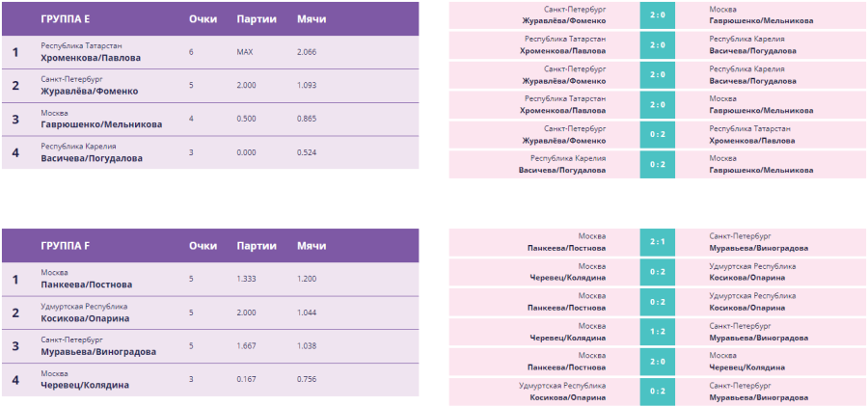The height and width of the screenshot is (407, 868).
Task: Click 0:2 score of Косикова/Опарина vs Муравьева/Виноградова
Action: tap(659, 392)
